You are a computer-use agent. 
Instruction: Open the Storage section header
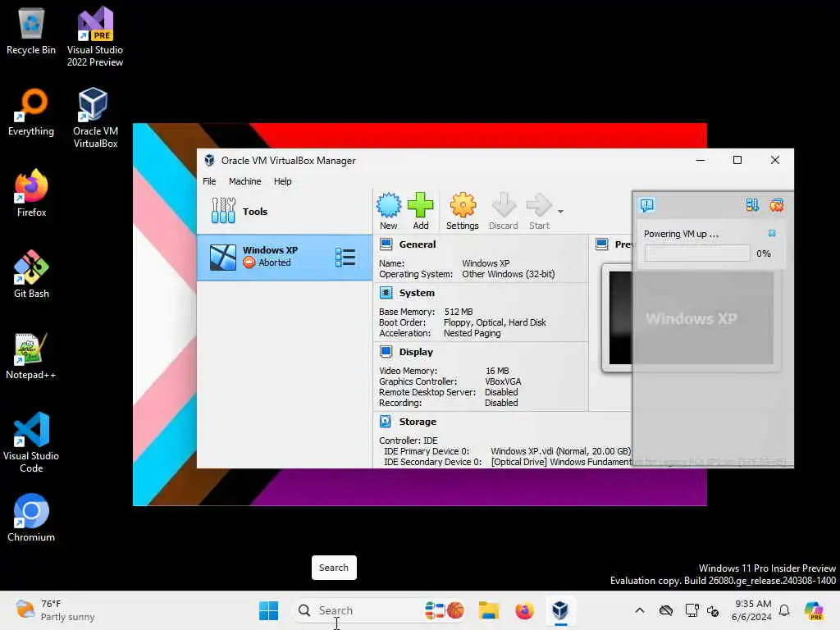click(418, 422)
